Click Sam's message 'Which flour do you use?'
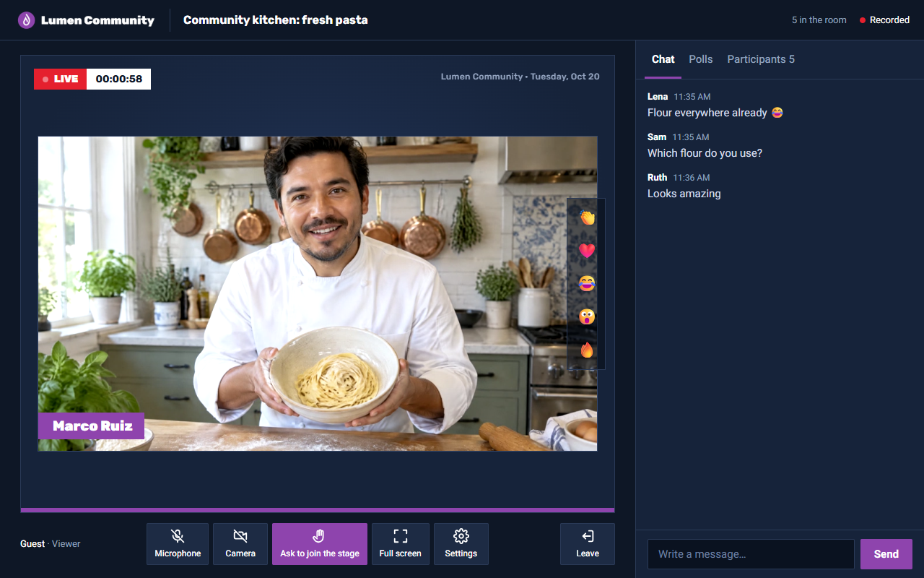Image resolution: width=924 pixels, height=578 pixels. pyautogui.click(x=705, y=153)
